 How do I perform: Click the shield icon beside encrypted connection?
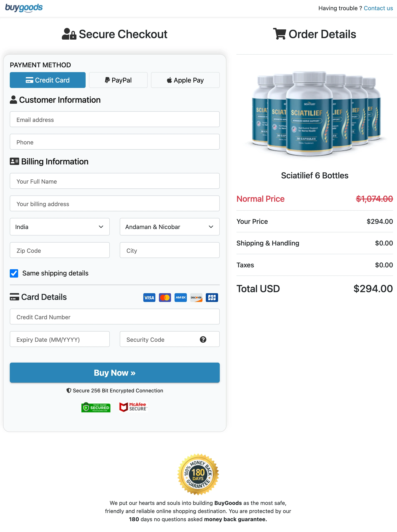coord(69,391)
